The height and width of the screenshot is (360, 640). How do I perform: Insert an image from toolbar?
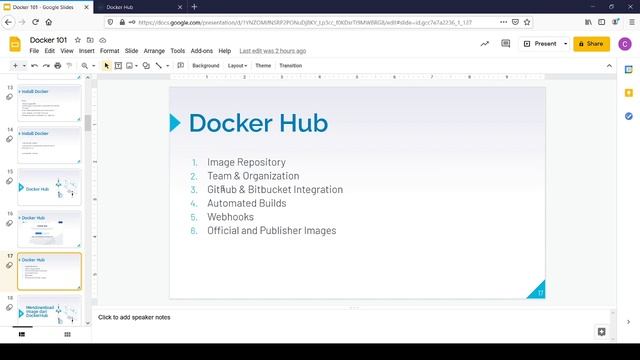point(129,66)
